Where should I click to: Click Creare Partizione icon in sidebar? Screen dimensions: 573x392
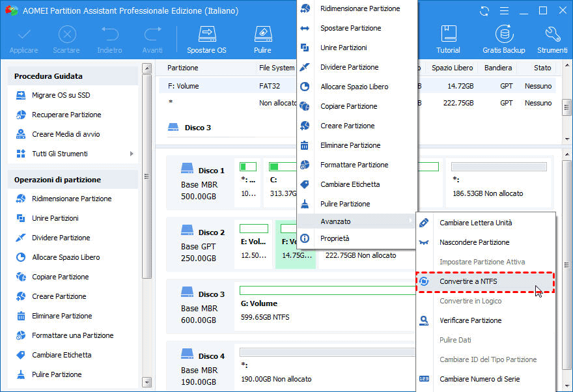click(x=21, y=296)
